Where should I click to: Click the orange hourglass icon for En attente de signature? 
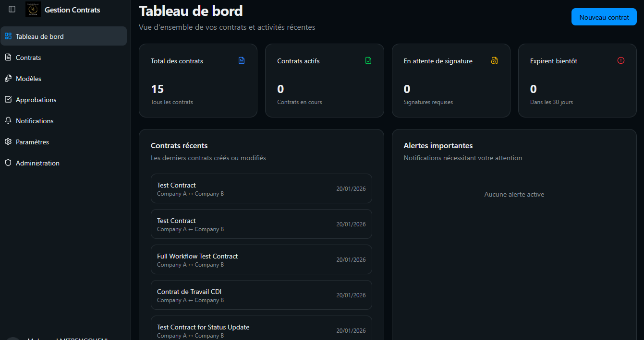(494, 60)
